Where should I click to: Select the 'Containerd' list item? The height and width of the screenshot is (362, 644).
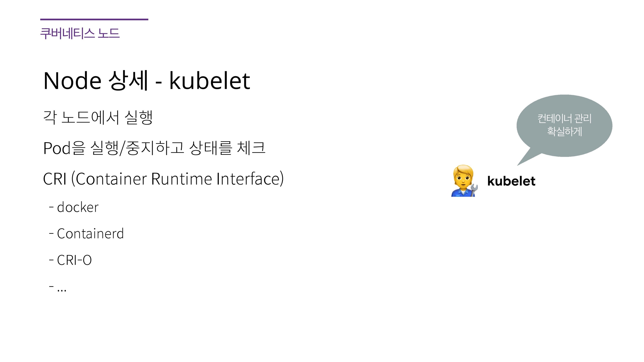pyautogui.click(x=90, y=234)
